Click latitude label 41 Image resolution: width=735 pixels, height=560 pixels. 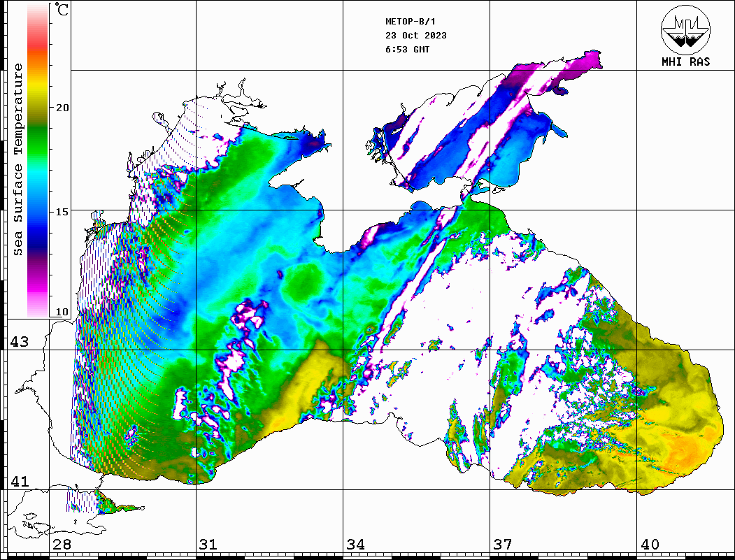click(x=19, y=482)
